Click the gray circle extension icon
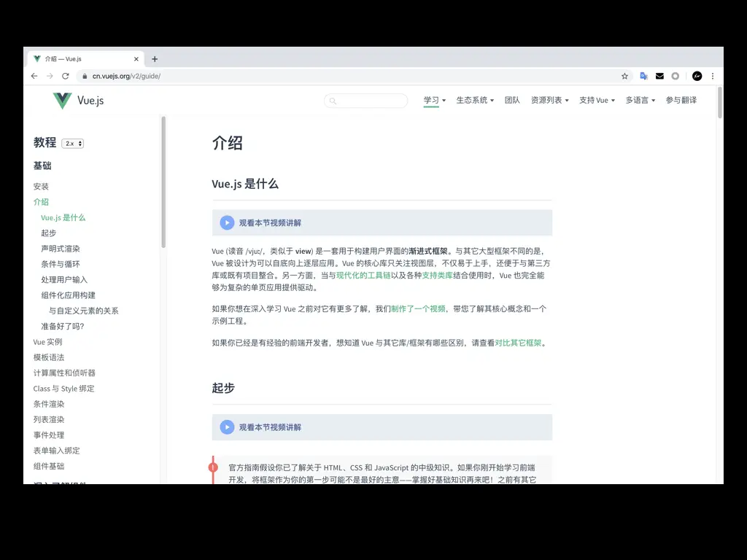 (675, 76)
